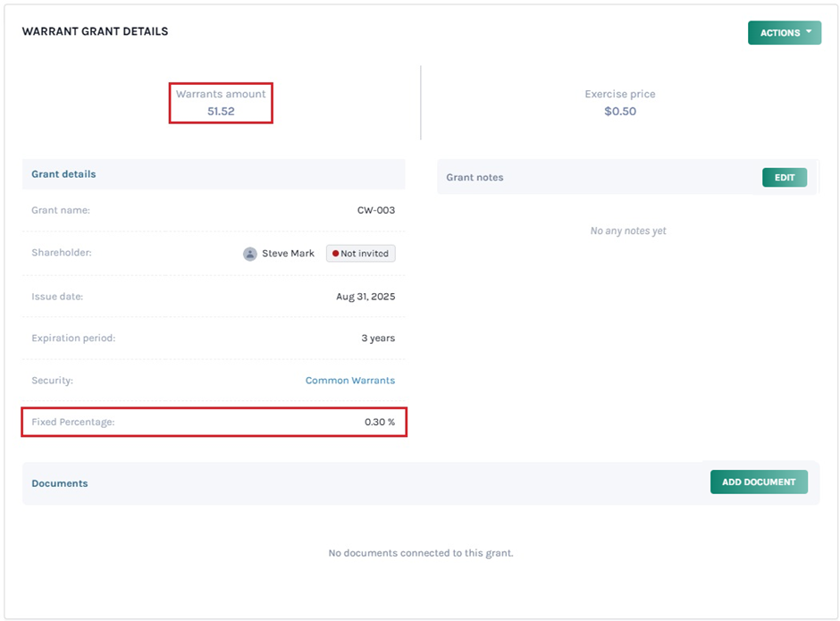Click the Issue date Aug 31, 2025
The image size is (840, 621).
coord(365,297)
